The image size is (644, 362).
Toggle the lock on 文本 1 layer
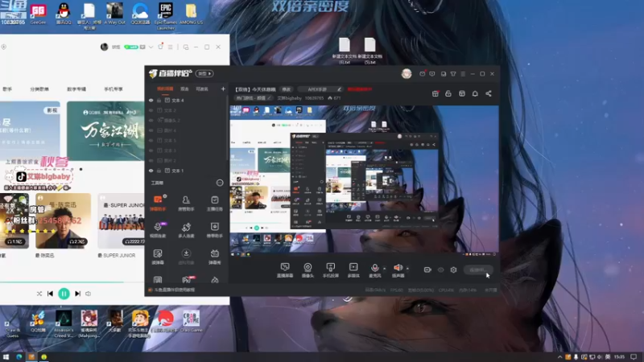[x=159, y=171]
